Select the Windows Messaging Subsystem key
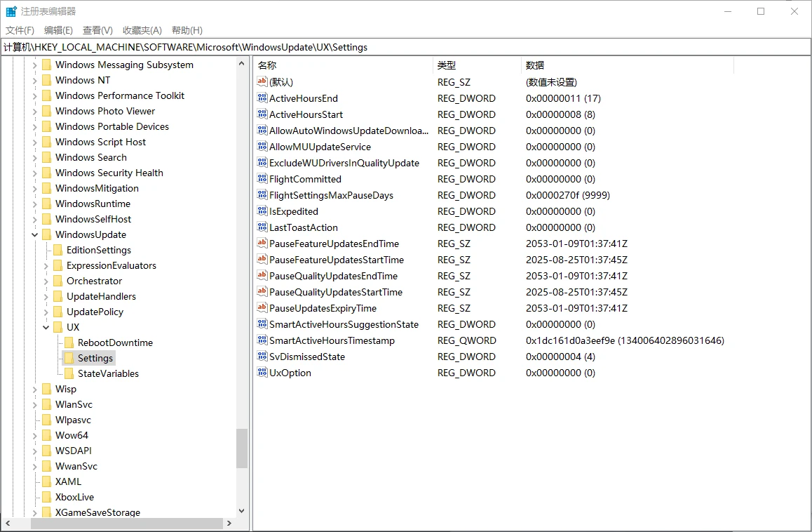Image resolution: width=812 pixels, height=532 pixels. 124,65
